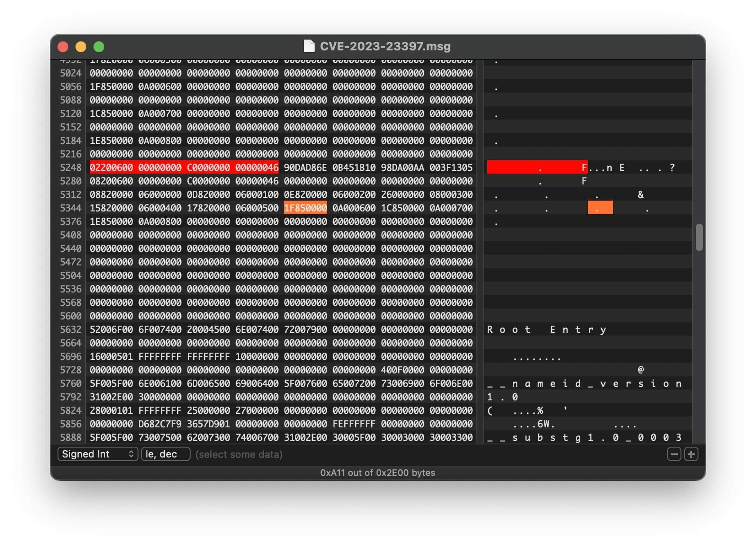
Task: Click hex bytes 400F0000 on row 5728
Action: pyautogui.click(x=403, y=370)
